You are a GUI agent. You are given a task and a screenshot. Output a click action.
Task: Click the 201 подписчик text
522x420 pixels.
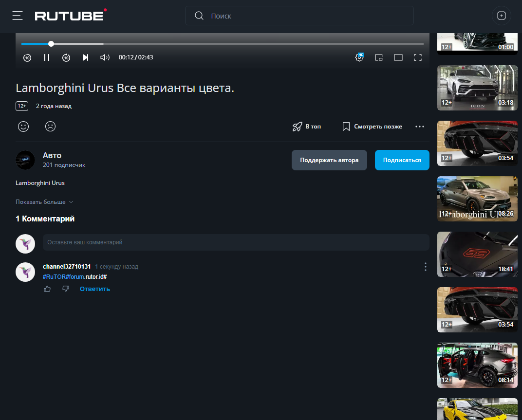pyautogui.click(x=64, y=165)
